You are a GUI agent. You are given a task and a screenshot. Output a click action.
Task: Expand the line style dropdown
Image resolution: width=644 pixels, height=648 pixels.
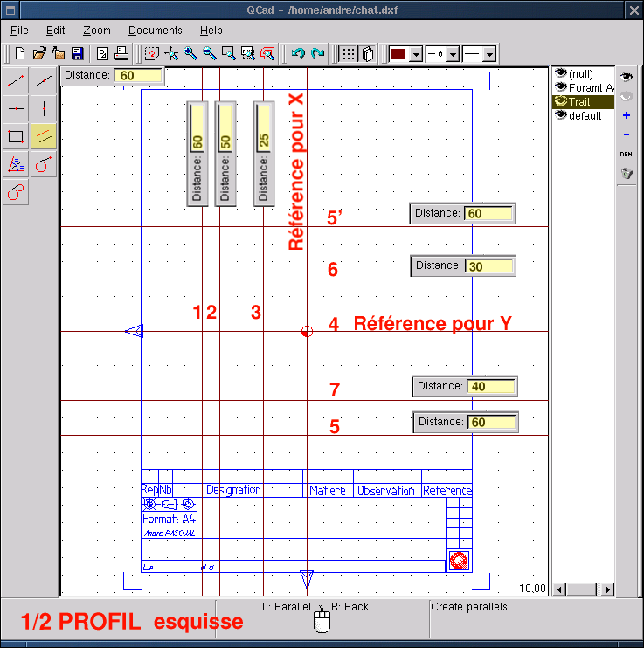click(x=489, y=54)
